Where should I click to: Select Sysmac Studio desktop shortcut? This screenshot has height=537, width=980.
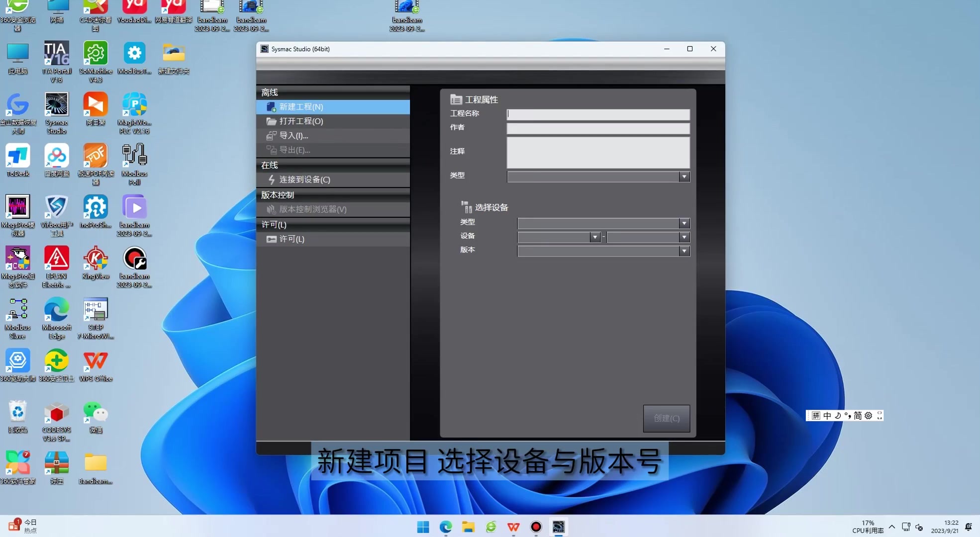(56, 113)
